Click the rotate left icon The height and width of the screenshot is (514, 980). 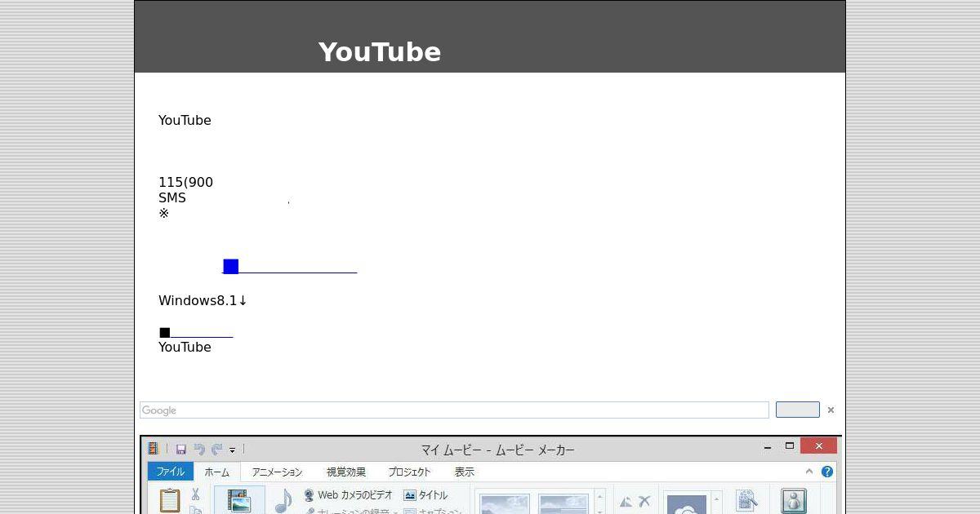coord(626,502)
